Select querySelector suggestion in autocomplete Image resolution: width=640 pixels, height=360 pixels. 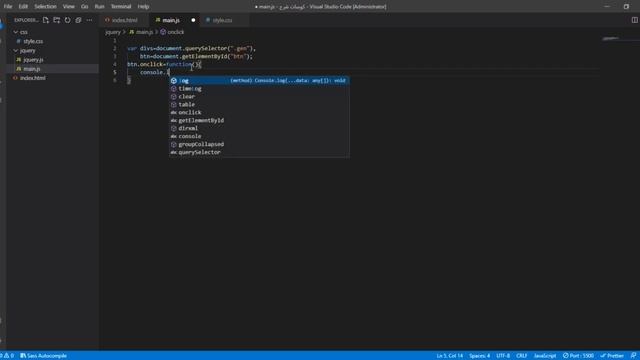(259, 152)
